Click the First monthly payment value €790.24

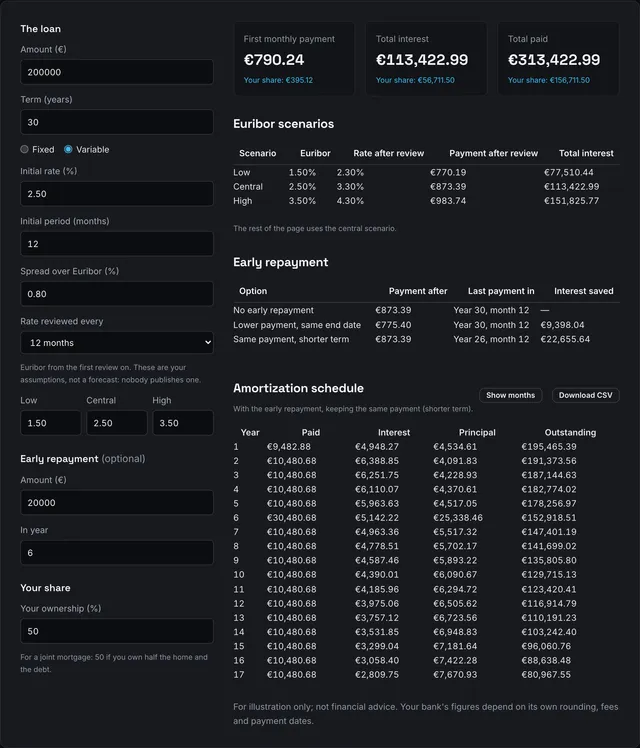click(274, 60)
